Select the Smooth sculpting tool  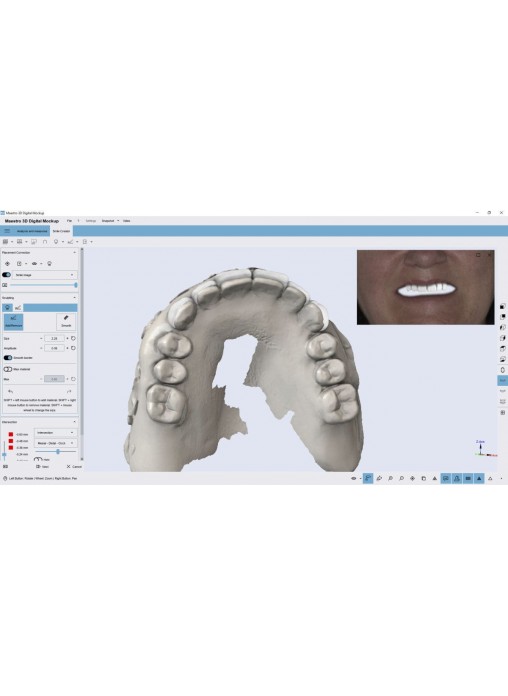[x=66, y=322]
